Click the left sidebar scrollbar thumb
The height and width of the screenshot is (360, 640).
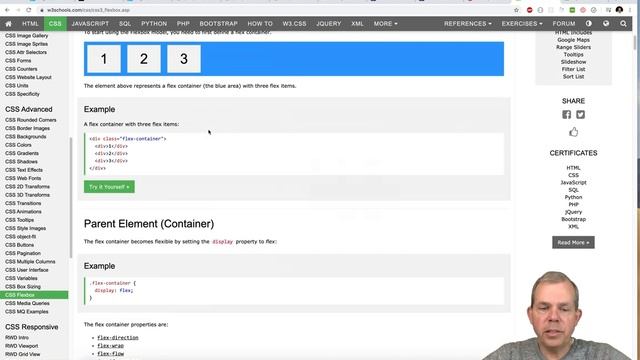point(71,198)
